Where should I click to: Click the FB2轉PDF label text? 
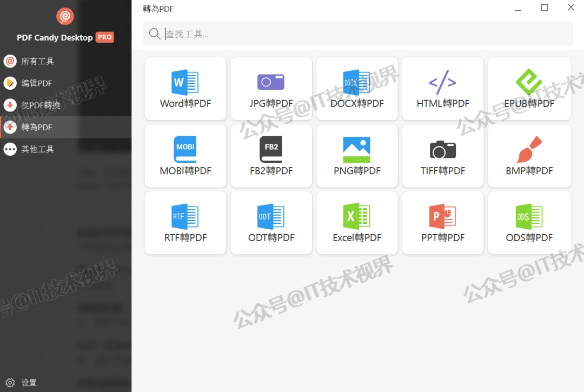click(x=271, y=171)
